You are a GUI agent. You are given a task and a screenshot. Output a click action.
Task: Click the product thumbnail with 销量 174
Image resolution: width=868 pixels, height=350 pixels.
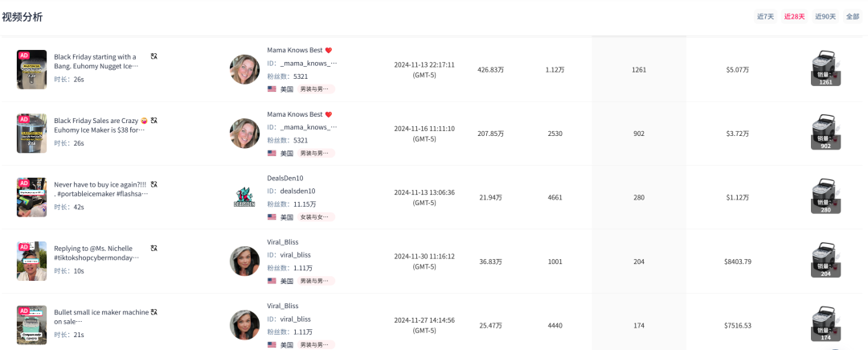(825, 324)
